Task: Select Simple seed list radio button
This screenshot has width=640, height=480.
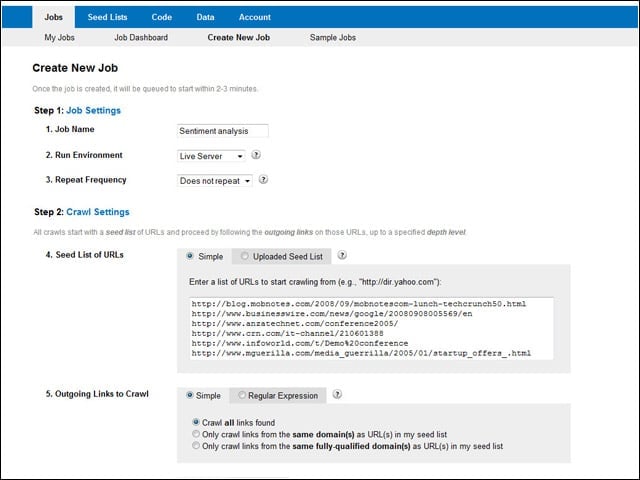Action: click(190, 256)
